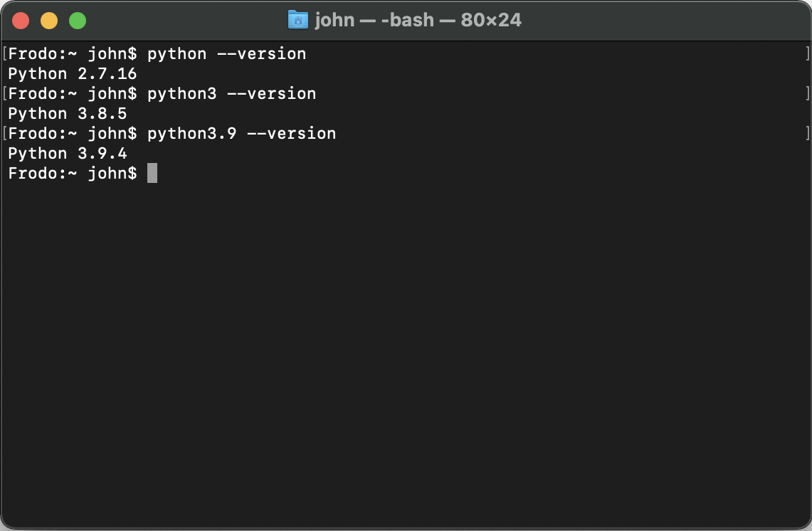Click the 'python --version' command line
This screenshot has height=531, width=812.
[227, 54]
